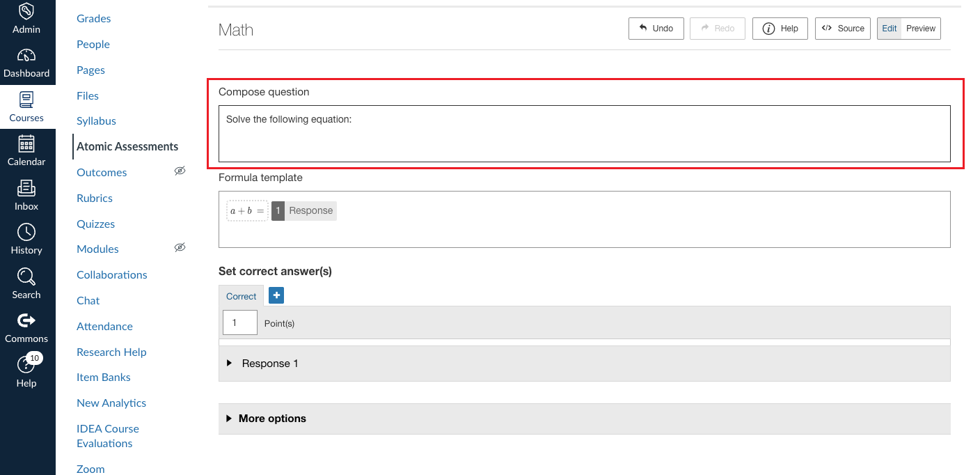Click the Undo button
980x475 pixels.
(x=655, y=28)
